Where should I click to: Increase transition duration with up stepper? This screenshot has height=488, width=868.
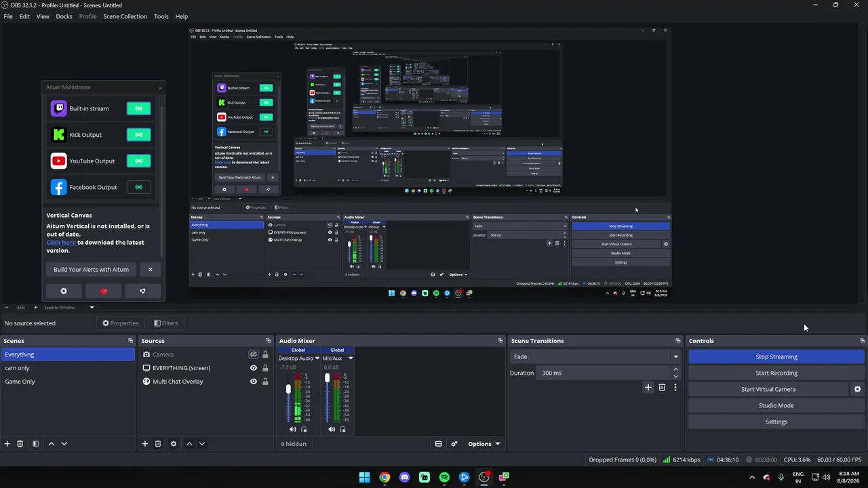(x=675, y=370)
